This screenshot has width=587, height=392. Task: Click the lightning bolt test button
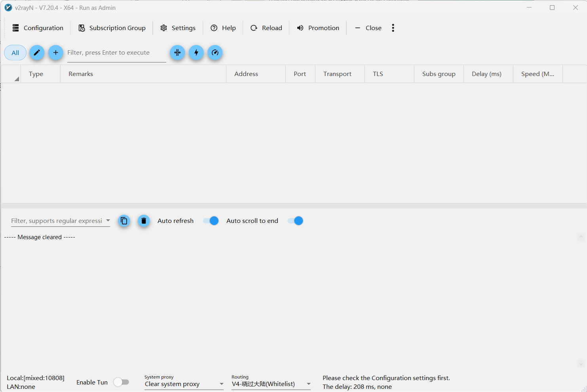[196, 53]
